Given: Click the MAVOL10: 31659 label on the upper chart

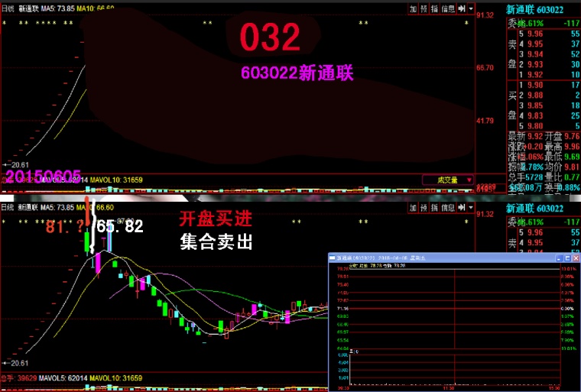Looking at the screenshot, I should coord(116,180).
